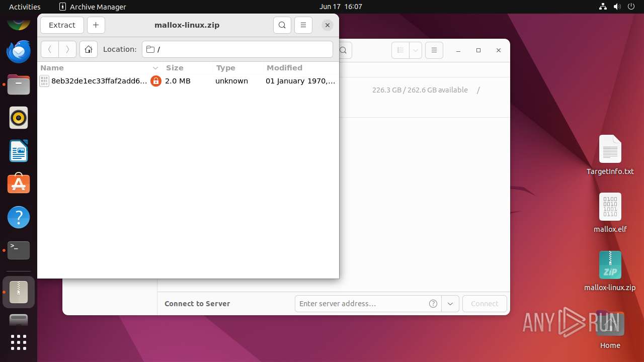
Task: Launch Thunderbird Mail from dock
Action: point(19,52)
